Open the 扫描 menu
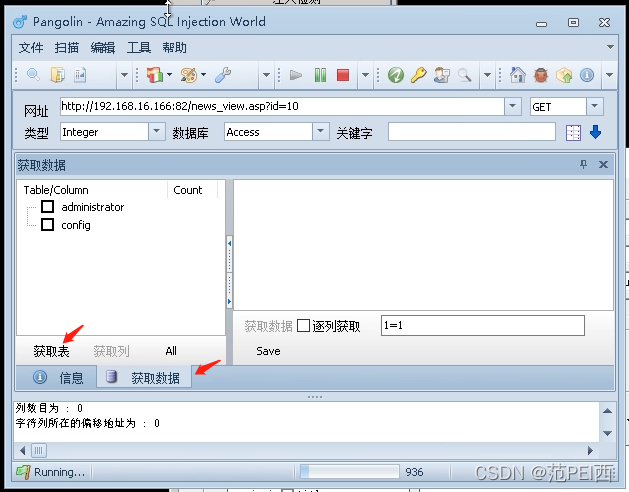The width and height of the screenshot is (629, 492). pos(67,48)
